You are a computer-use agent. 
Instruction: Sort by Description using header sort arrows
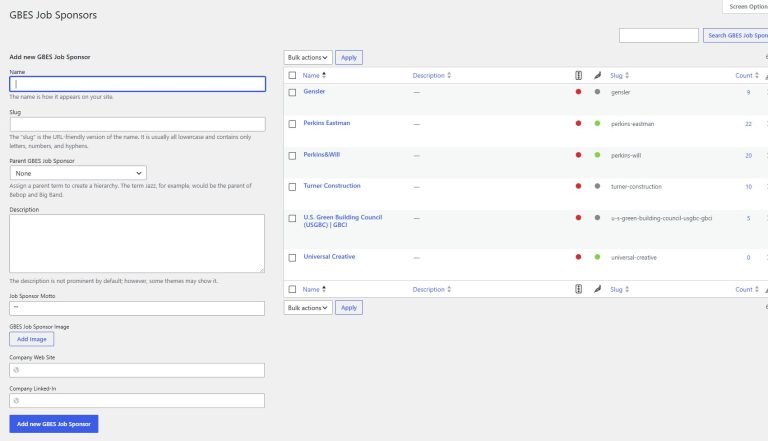tap(449, 75)
